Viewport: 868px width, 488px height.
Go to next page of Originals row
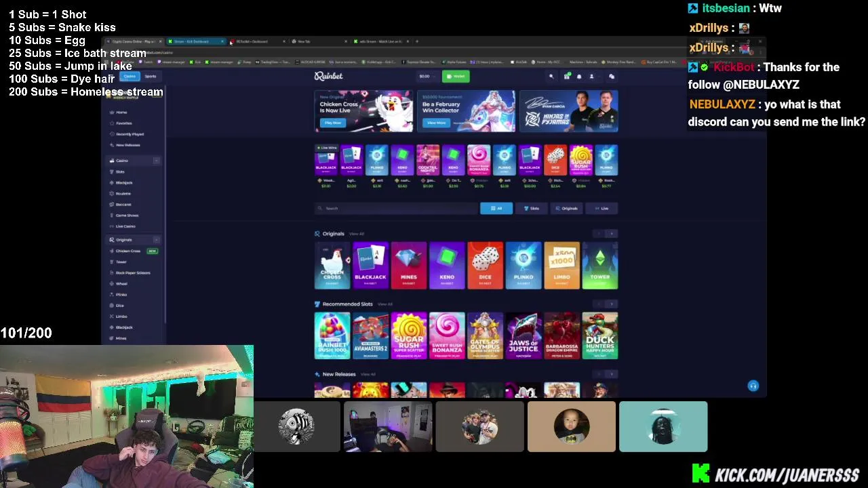612,234
